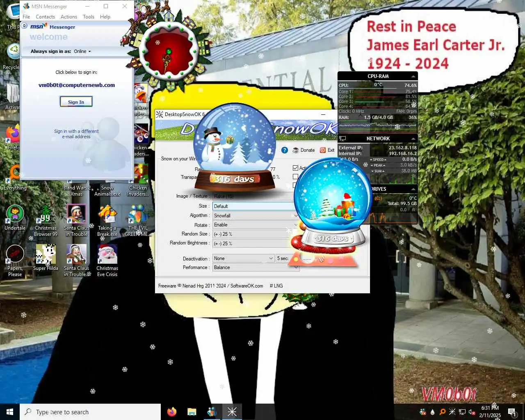Open the Everything desktop shortcut
525x420 pixels.
point(15,177)
